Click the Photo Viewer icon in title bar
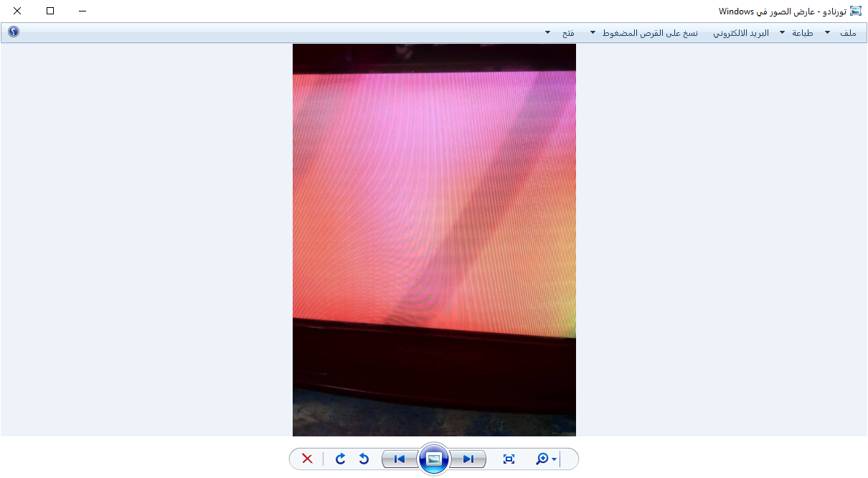 pos(856,11)
